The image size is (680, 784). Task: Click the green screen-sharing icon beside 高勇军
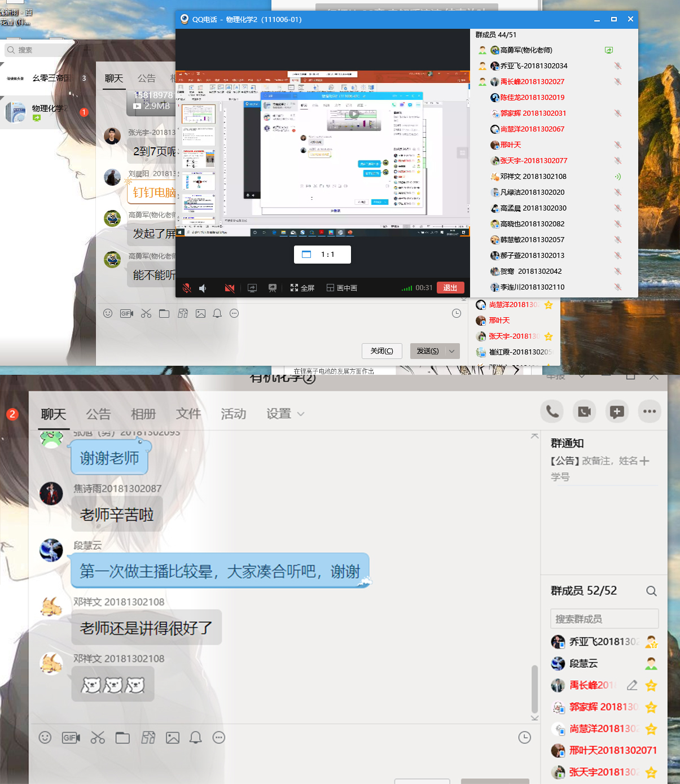pos(609,50)
